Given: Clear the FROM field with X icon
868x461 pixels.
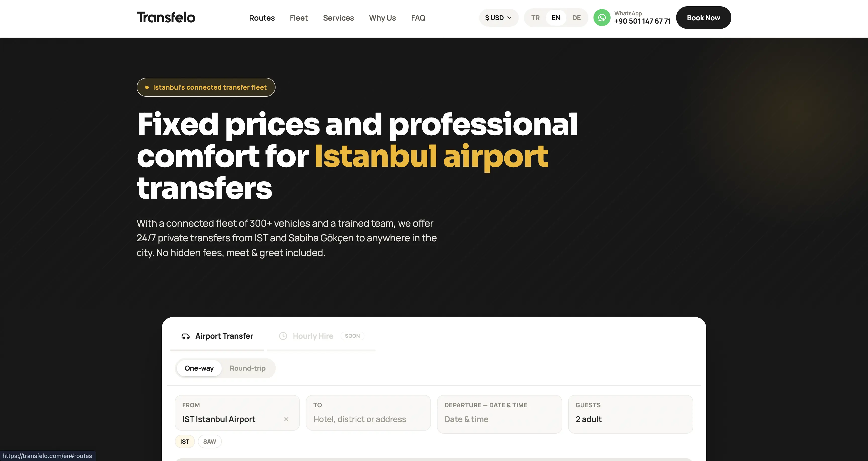Looking at the screenshot, I should click(x=286, y=419).
